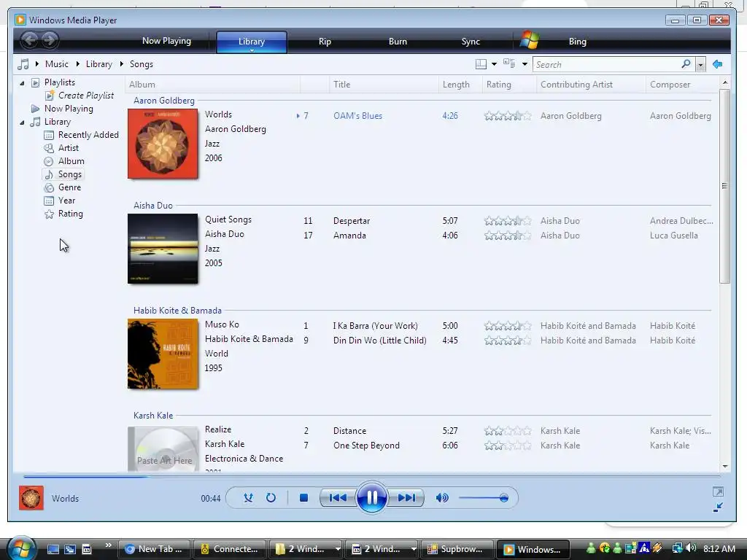Skip to next track
The width and height of the screenshot is (747, 560).
pyautogui.click(x=406, y=497)
